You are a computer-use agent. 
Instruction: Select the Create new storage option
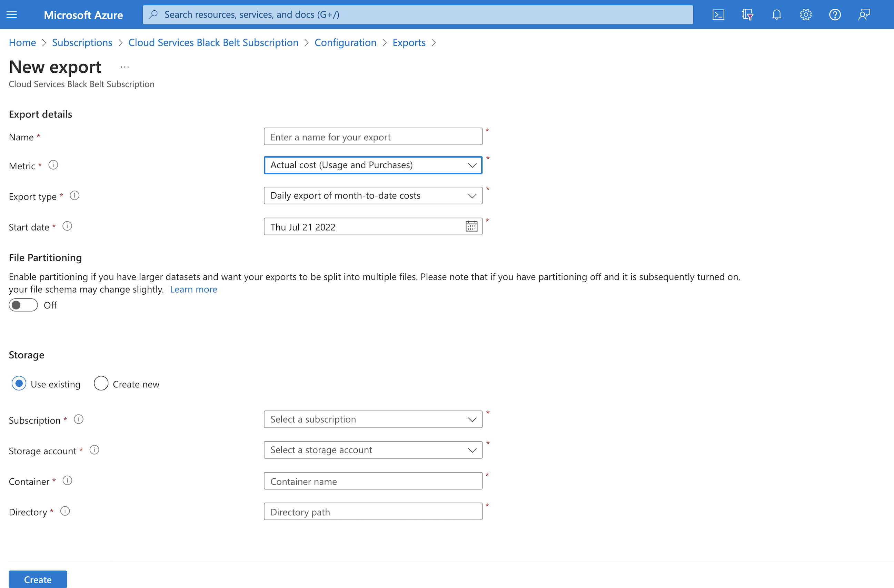pyautogui.click(x=101, y=383)
